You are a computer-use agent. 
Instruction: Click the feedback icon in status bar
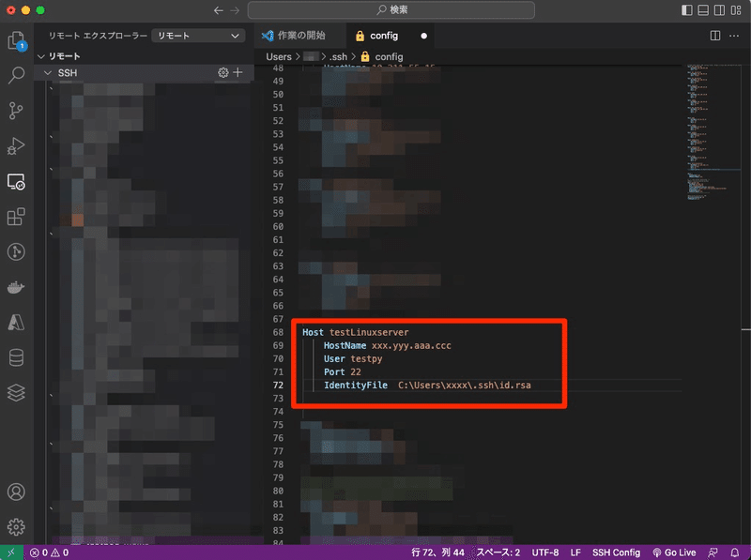tap(713, 552)
